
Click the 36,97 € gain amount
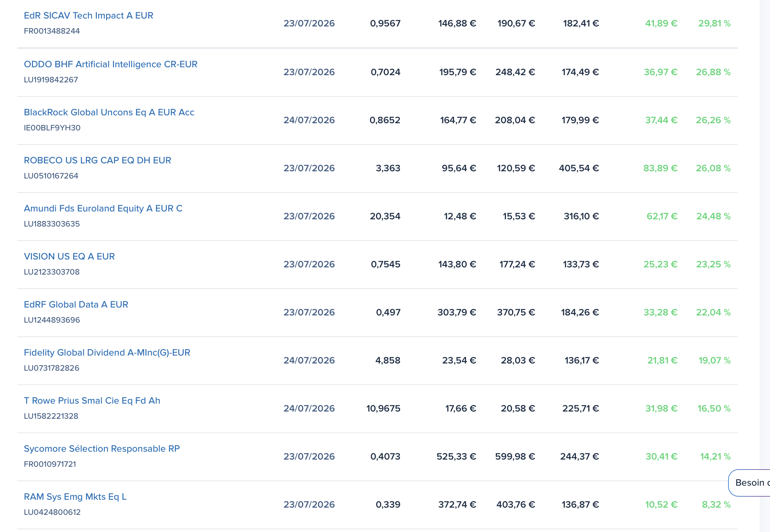click(661, 72)
